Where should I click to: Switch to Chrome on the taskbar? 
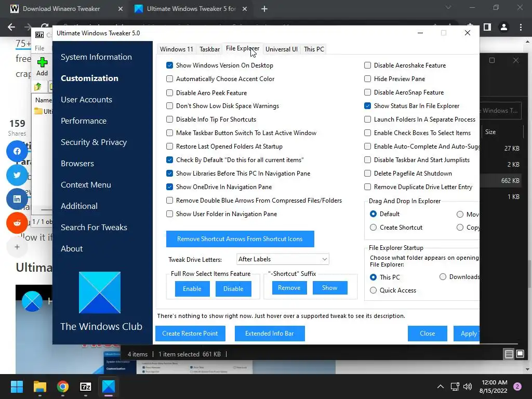62,387
